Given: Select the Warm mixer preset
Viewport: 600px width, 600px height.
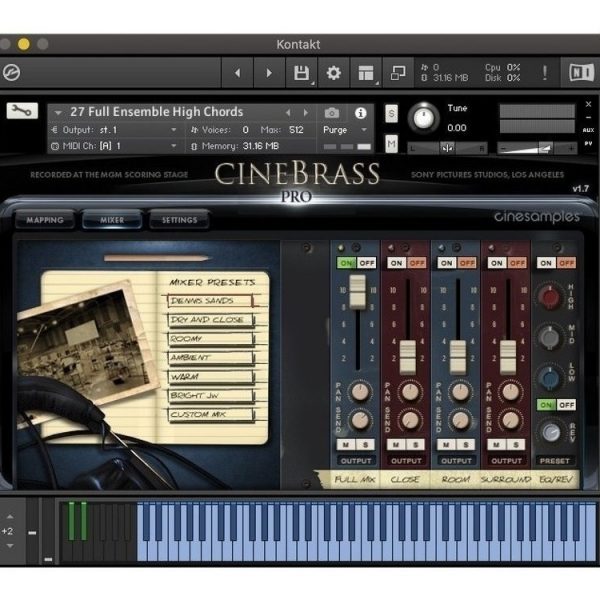Looking at the screenshot, I should pos(210,377).
